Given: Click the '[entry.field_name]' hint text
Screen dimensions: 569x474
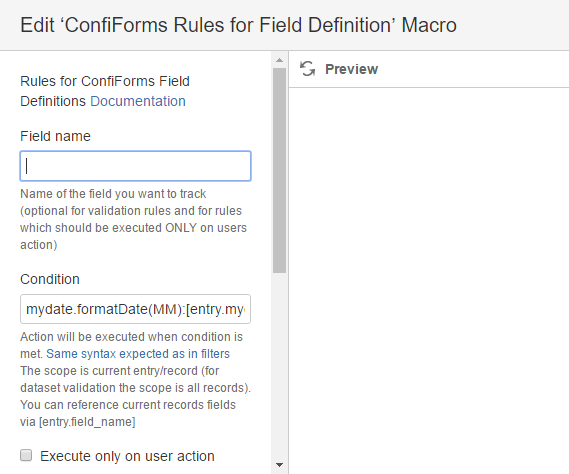Looking at the screenshot, I should [x=87, y=422].
